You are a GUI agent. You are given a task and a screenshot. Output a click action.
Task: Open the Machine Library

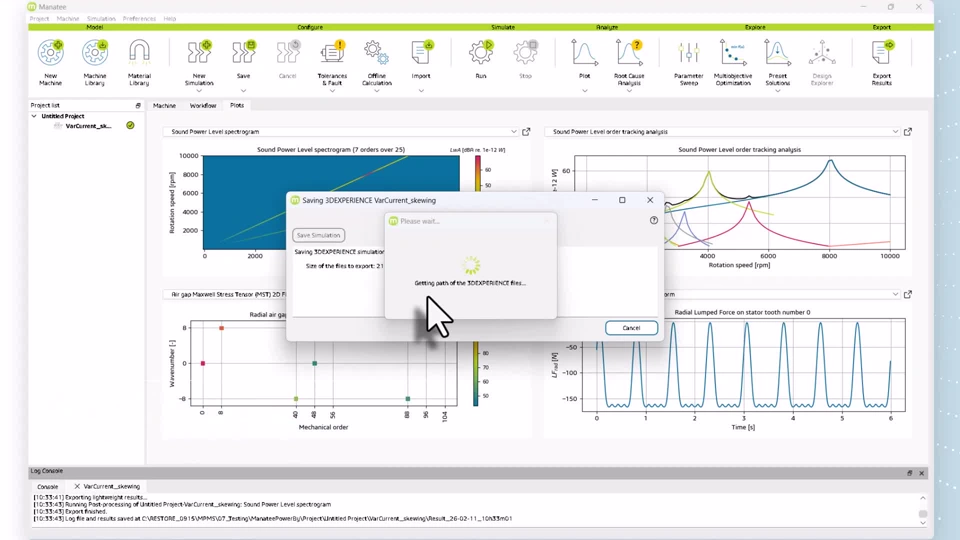tap(95, 61)
